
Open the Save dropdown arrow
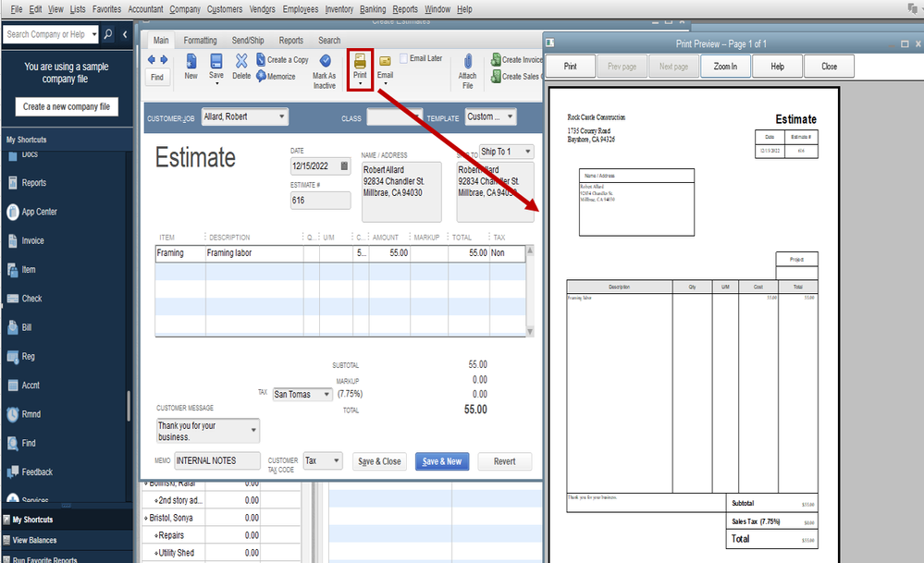[216, 83]
